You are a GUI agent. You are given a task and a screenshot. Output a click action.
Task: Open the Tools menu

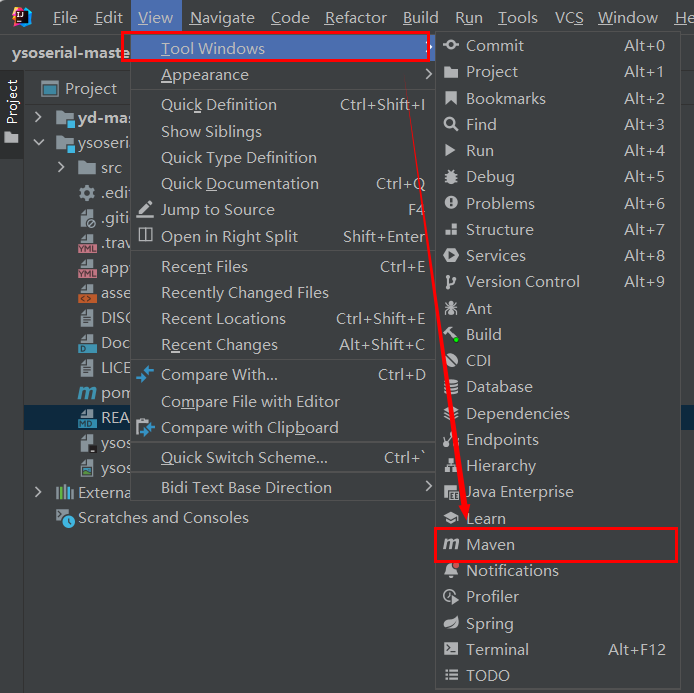[x=517, y=18]
